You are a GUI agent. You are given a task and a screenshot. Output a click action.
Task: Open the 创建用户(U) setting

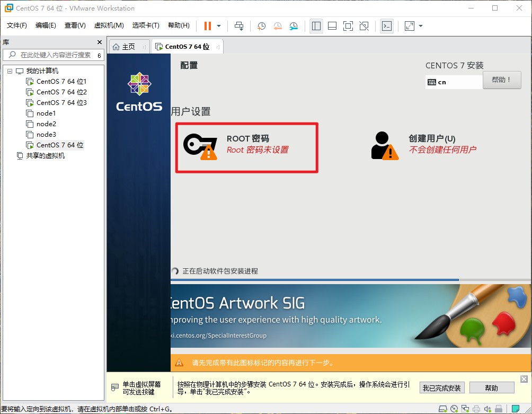pos(424,145)
